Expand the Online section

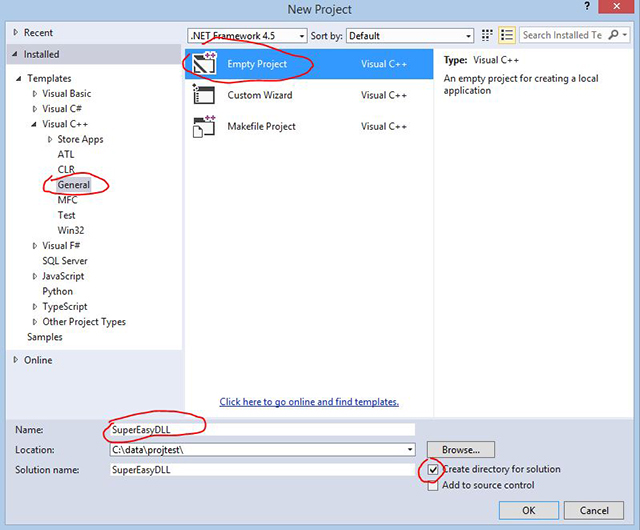point(16,360)
